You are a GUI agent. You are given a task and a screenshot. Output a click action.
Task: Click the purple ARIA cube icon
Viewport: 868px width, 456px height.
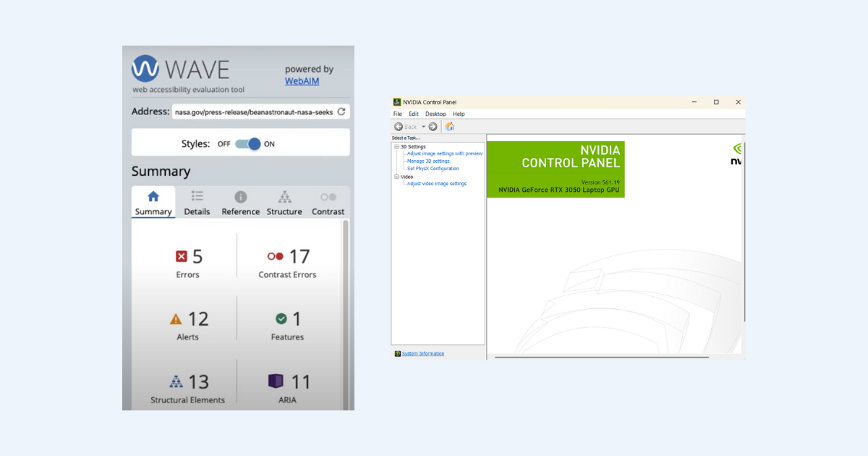[276, 381]
